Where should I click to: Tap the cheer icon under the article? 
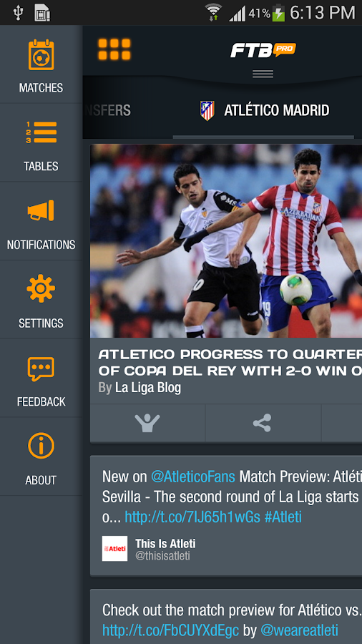(x=147, y=423)
